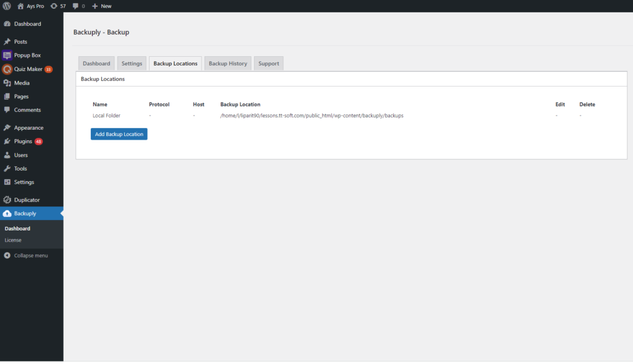Click the Plugins plug icon
The image size is (633, 364).
[x=7, y=142]
